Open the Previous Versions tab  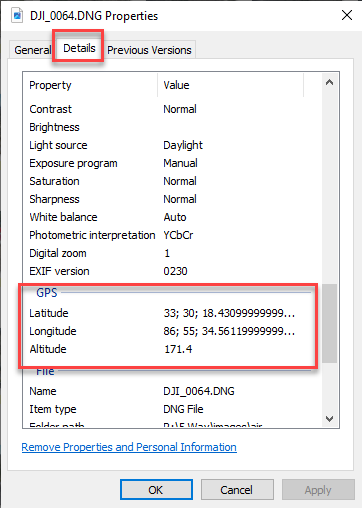click(149, 50)
